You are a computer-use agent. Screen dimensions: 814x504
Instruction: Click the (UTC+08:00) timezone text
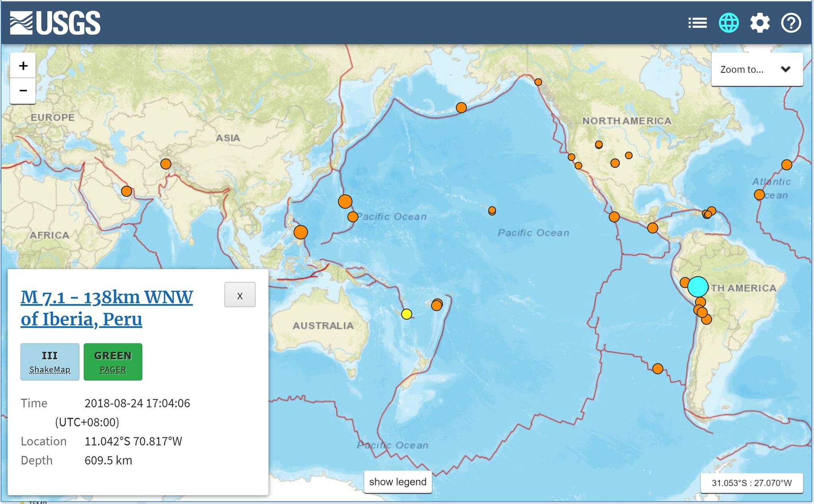87,422
